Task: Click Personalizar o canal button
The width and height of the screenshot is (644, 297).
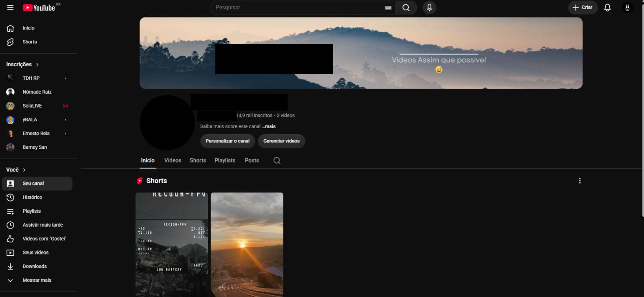Action: pyautogui.click(x=228, y=141)
